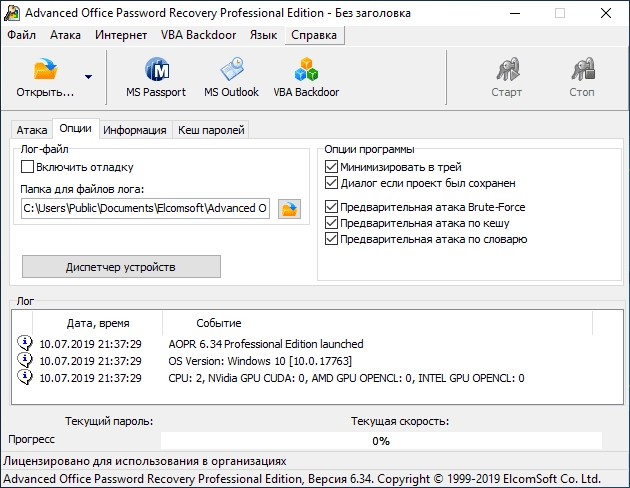Click the log folder path field
The width and height of the screenshot is (630, 488).
pyautogui.click(x=145, y=208)
